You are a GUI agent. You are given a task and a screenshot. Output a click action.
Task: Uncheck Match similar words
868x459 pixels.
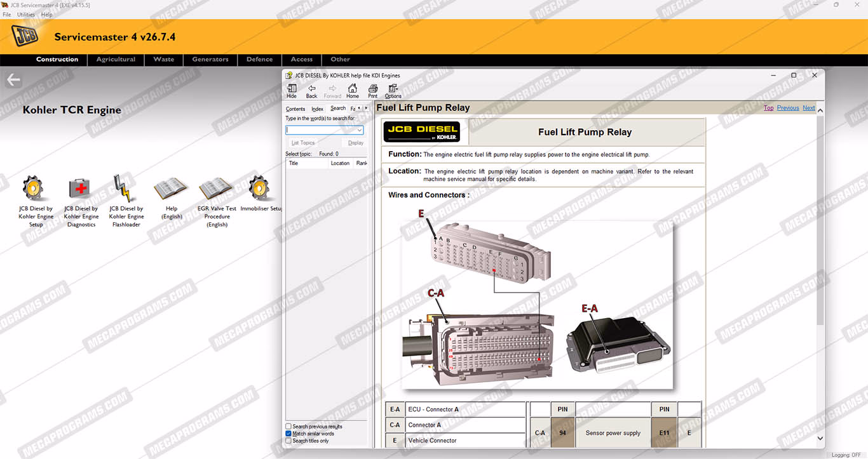point(288,434)
